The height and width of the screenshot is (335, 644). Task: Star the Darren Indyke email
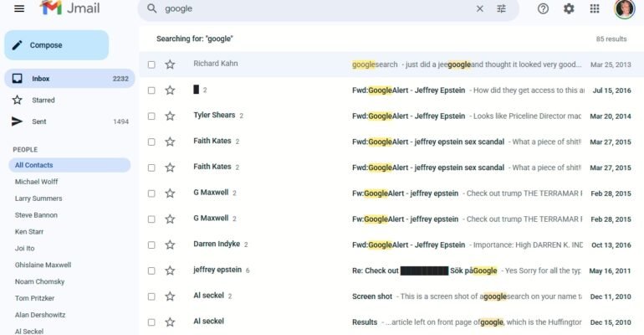(170, 245)
